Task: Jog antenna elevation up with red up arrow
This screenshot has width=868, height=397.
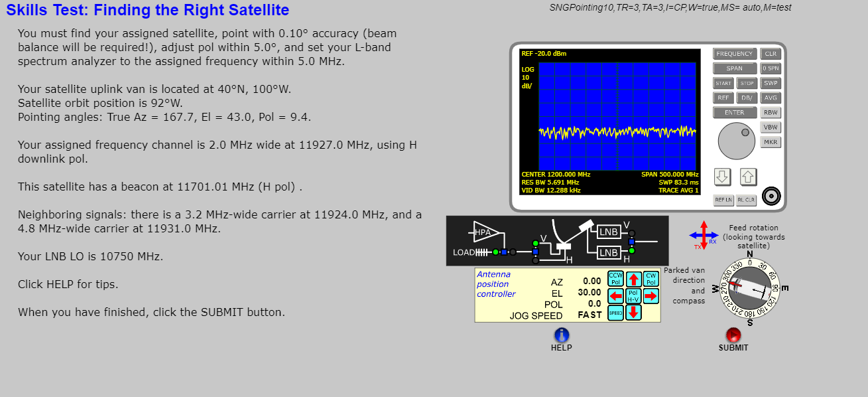Action: (633, 279)
